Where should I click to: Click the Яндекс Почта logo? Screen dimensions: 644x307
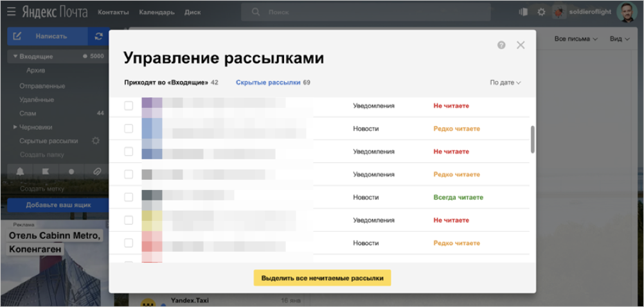coord(55,12)
